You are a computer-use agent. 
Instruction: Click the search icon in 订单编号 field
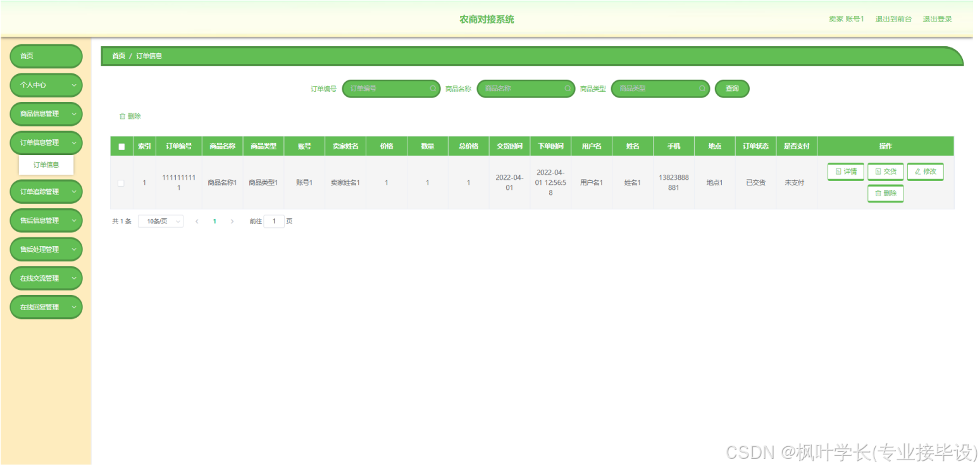(433, 89)
